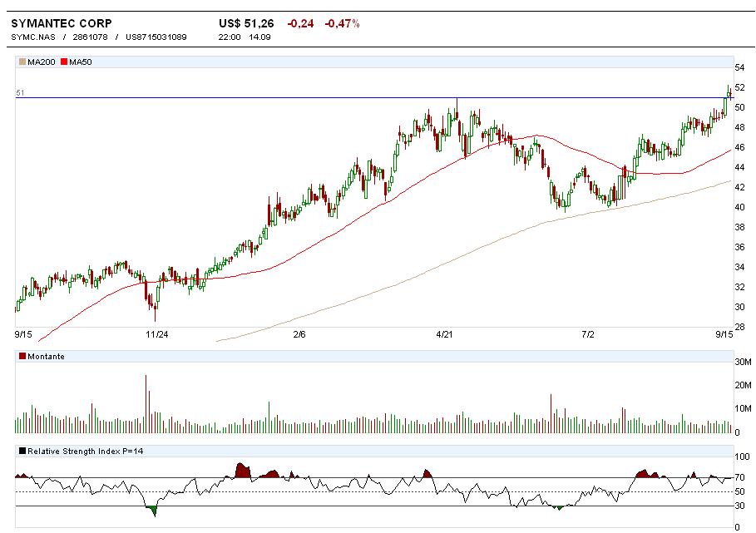Click the Montante legend color swatch
756x533 pixels.
(x=22, y=356)
